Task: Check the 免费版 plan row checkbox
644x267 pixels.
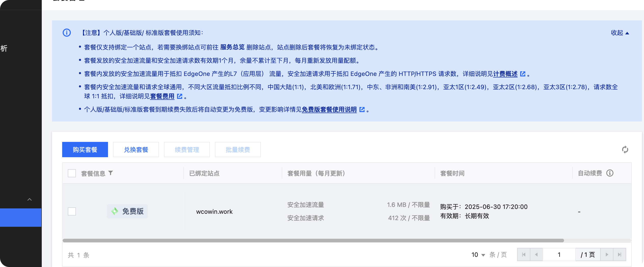Action: point(72,211)
